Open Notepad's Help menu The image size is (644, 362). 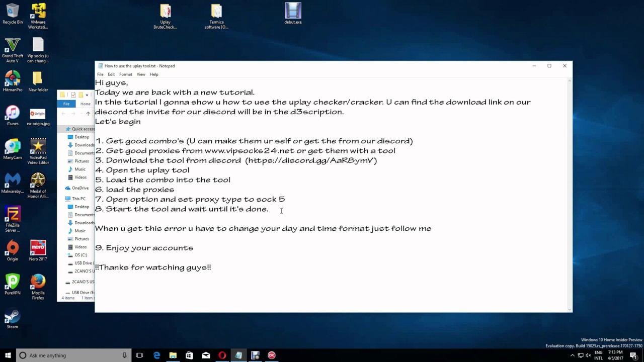click(x=154, y=74)
